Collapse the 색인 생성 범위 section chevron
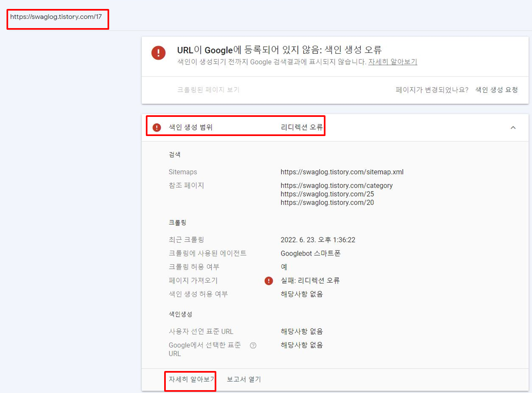 tap(513, 127)
